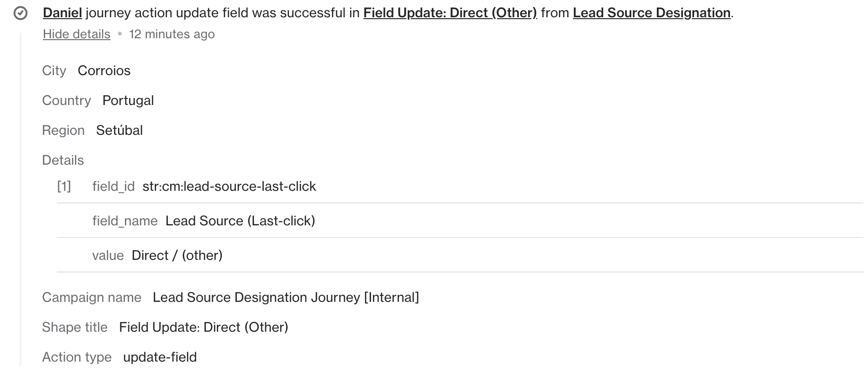Open the Lead Source Designation link
868x377 pixels.
pyautogui.click(x=651, y=13)
